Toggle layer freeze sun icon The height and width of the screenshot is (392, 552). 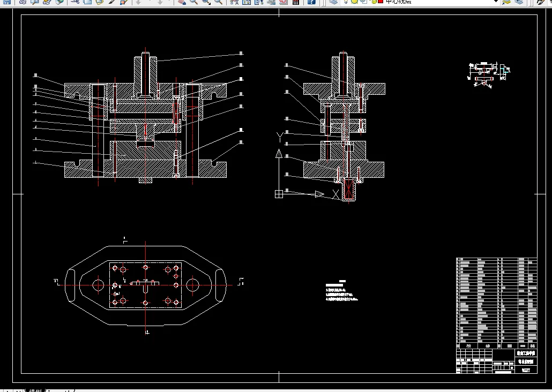coord(354,2)
